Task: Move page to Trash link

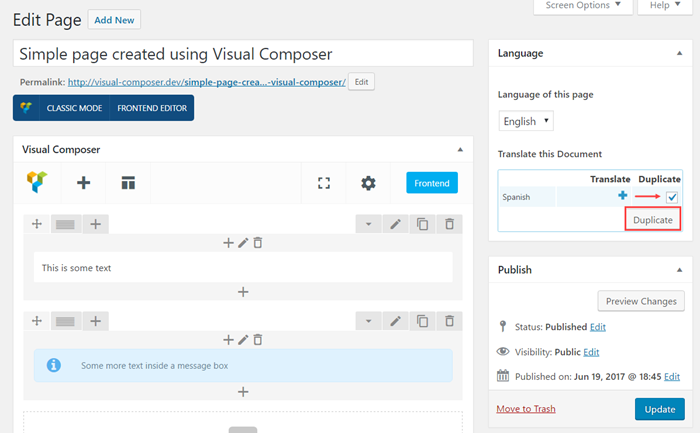Action: click(x=526, y=409)
